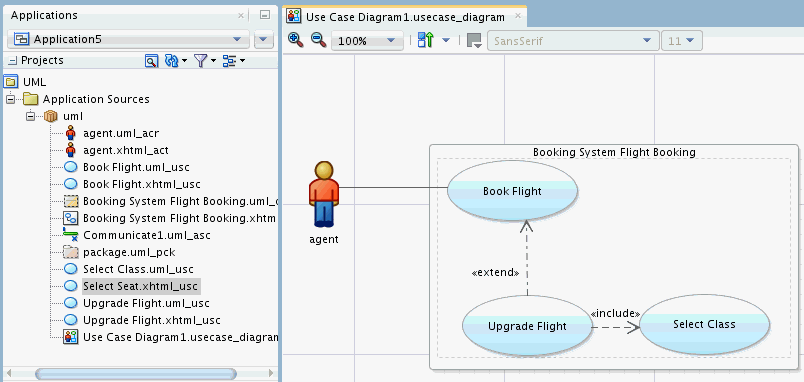Click the zoom out magnifier icon
This screenshot has height=382, width=804.
pyautogui.click(x=318, y=40)
